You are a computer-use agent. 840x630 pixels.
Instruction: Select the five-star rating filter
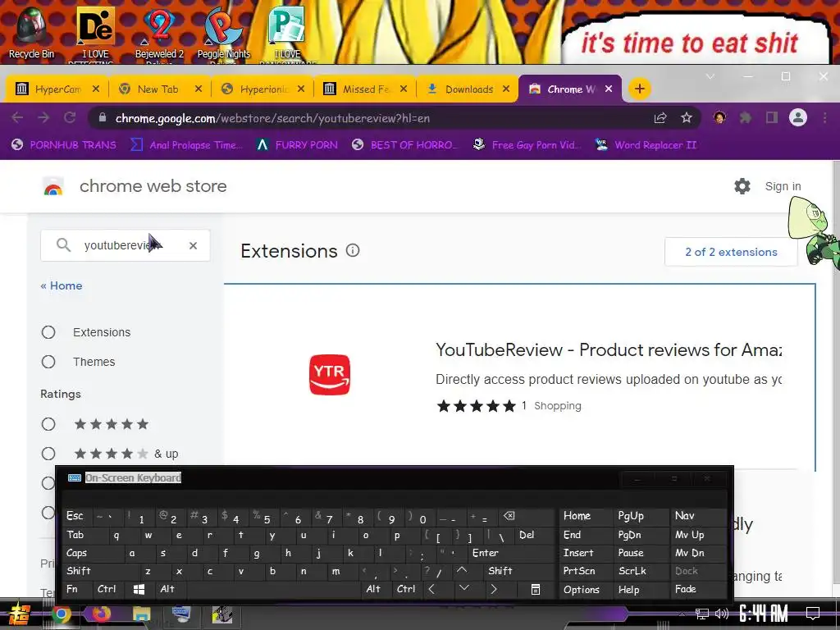[48, 424]
